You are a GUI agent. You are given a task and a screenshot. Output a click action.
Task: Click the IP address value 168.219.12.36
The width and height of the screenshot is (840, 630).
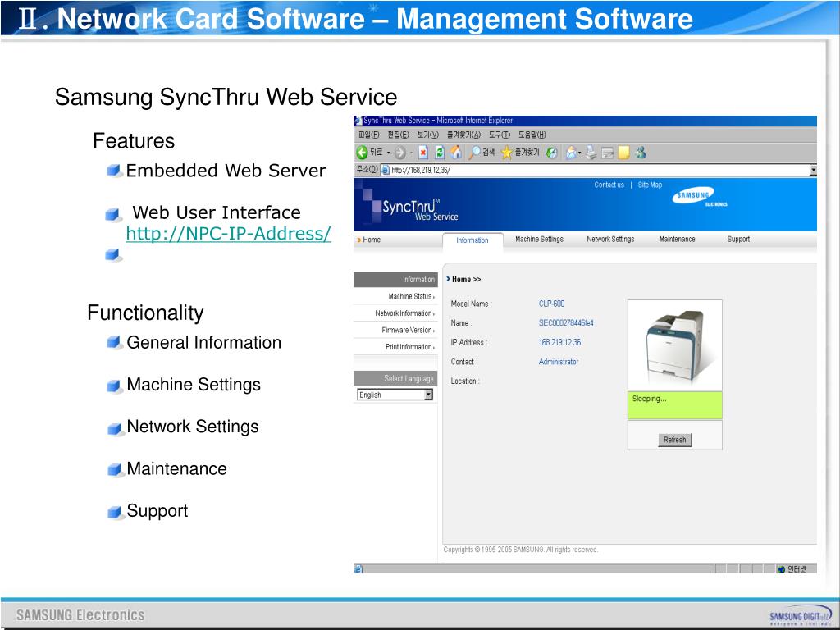tap(559, 342)
